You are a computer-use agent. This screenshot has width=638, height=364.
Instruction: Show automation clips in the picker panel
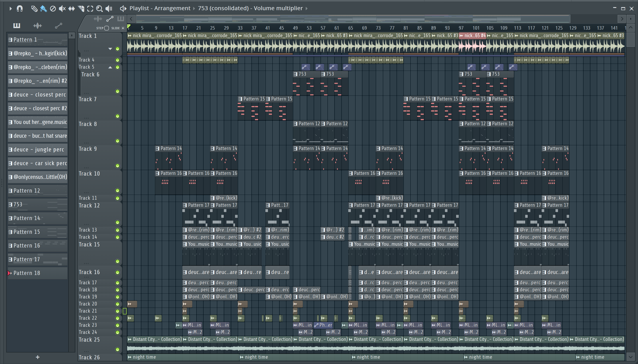click(58, 25)
